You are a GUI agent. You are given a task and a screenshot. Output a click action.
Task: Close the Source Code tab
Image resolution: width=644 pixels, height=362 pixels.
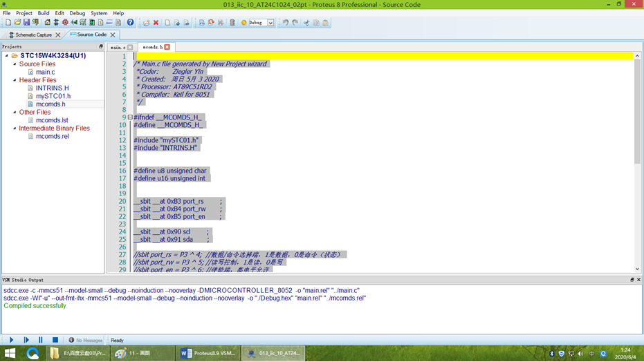click(x=113, y=35)
